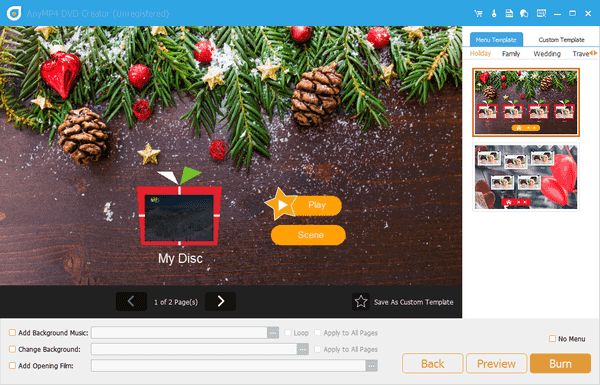
Task: Toggle music Apply to All Pages checkbox
Action: click(318, 333)
